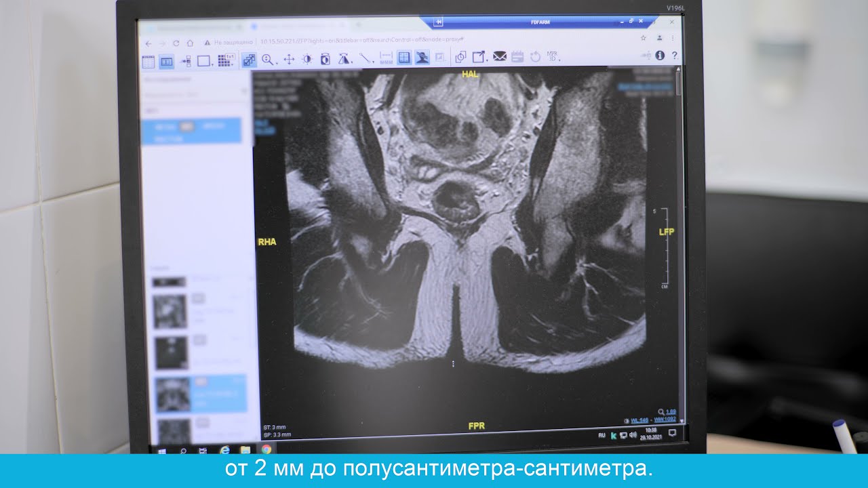The height and width of the screenshot is (488, 868).
Task: Open the info circle icon
Action: click(x=660, y=56)
